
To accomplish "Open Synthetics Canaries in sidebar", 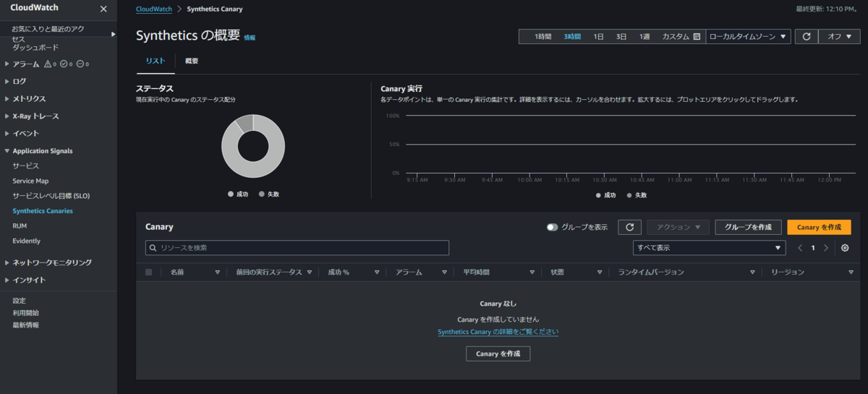I will pyautogui.click(x=43, y=211).
